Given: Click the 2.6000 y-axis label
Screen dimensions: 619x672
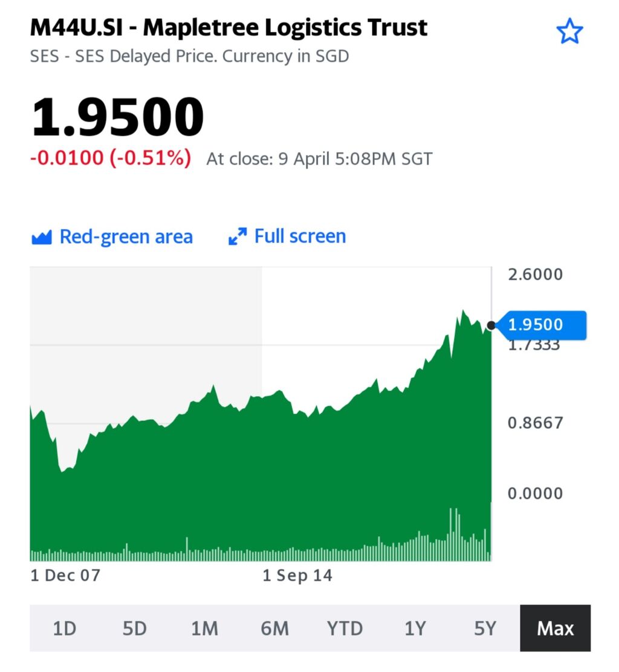Looking at the screenshot, I should tap(535, 274).
